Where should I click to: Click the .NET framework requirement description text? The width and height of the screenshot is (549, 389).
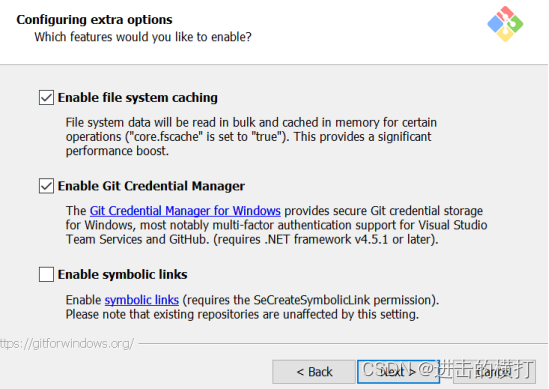click(x=276, y=225)
